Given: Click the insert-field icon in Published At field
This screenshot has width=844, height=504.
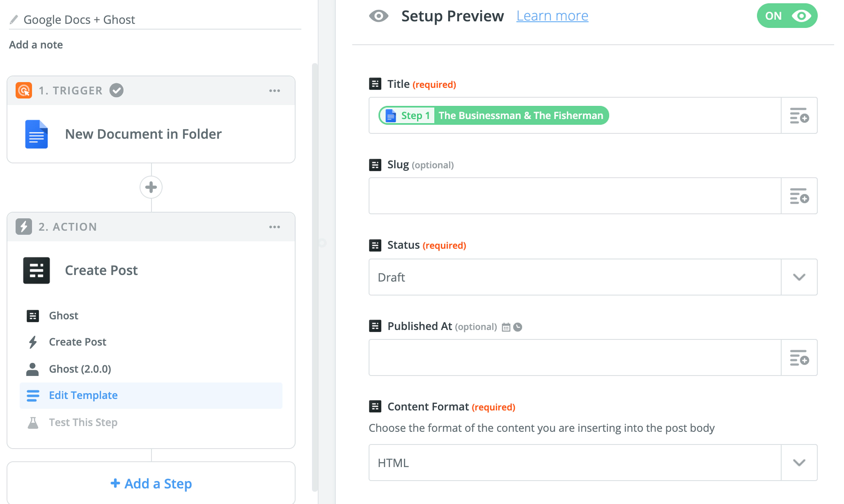Looking at the screenshot, I should (x=799, y=358).
